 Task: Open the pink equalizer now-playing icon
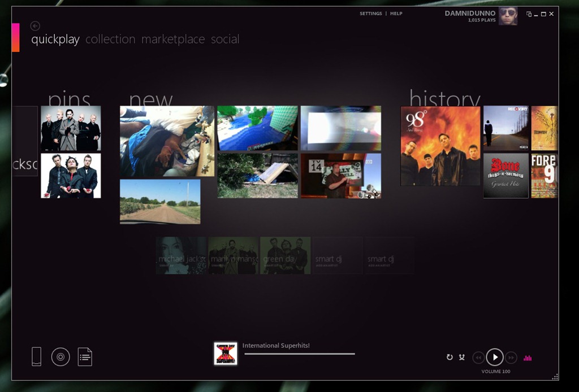click(x=528, y=358)
